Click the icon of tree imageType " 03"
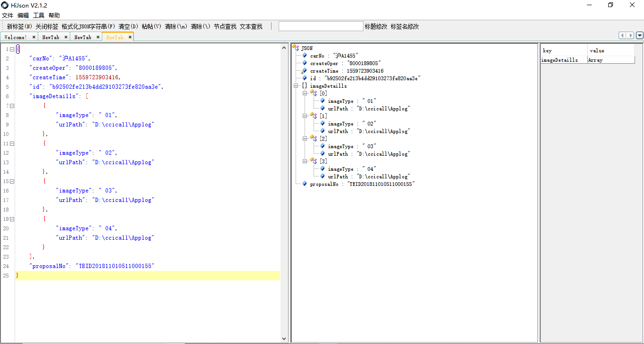Image resolution: width=644 pixels, height=344 pixels. click(322, 146)
